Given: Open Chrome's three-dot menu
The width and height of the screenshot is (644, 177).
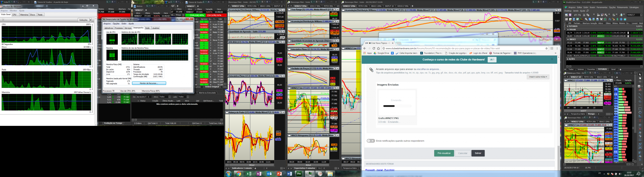Looking at the screenshot, I should (x=557, y=48).
